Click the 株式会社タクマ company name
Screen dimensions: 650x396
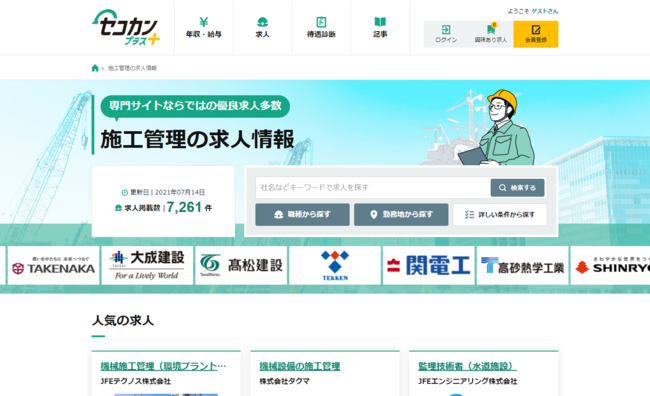284,381
